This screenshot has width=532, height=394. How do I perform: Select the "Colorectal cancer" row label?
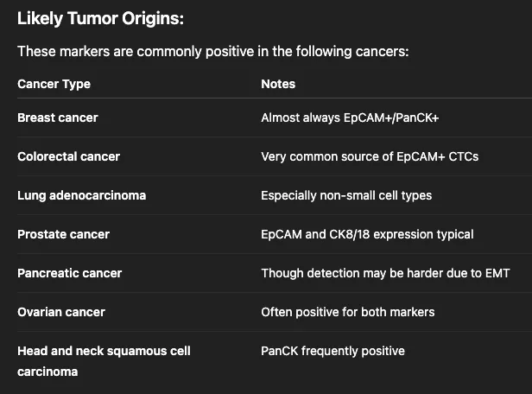coord(68,156)
